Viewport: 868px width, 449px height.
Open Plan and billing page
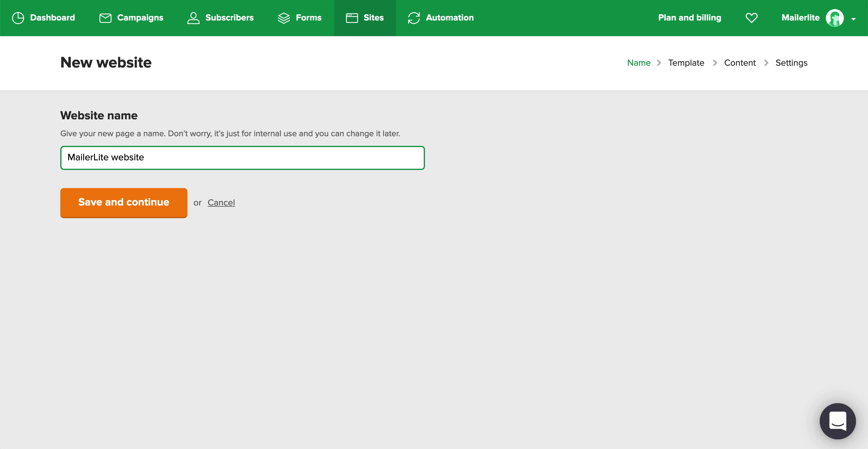(x=689, y=18)
